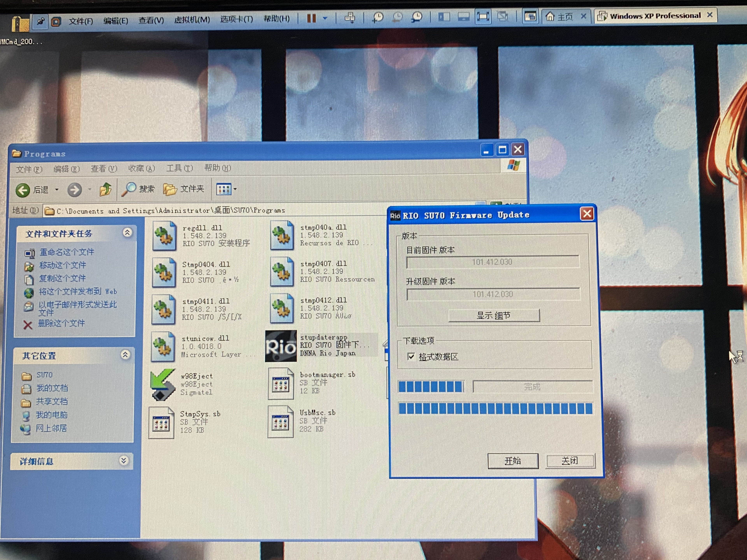
Task: Click the 显示 细节 button
Action: click(494, 316)
